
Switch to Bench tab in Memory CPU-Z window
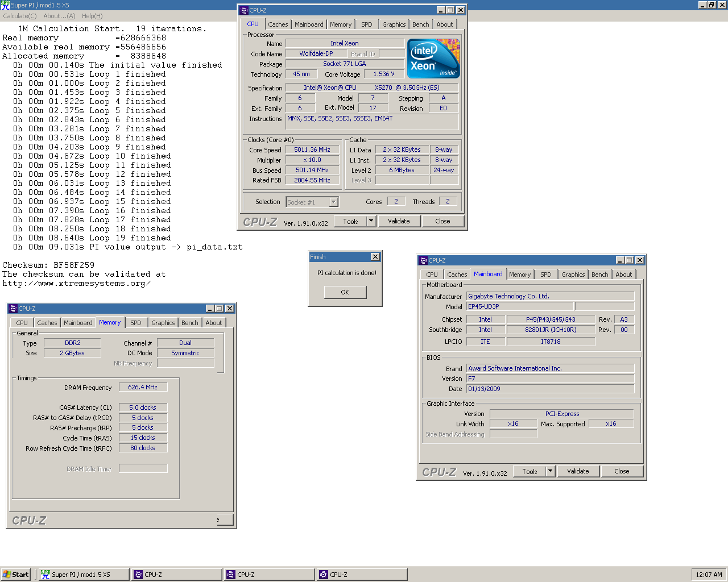point(190,323)
